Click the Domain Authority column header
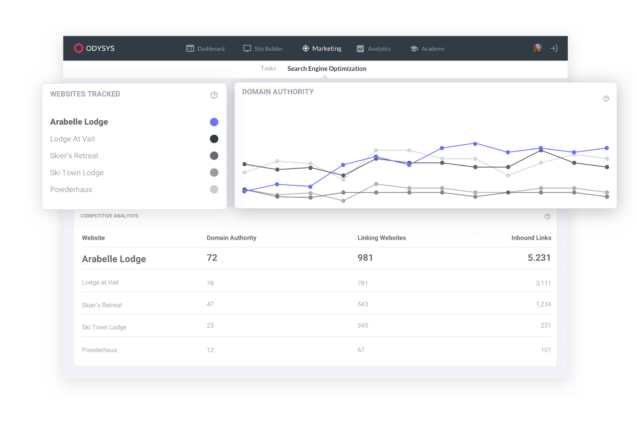 pyautogui.click(x=231, y=238)
